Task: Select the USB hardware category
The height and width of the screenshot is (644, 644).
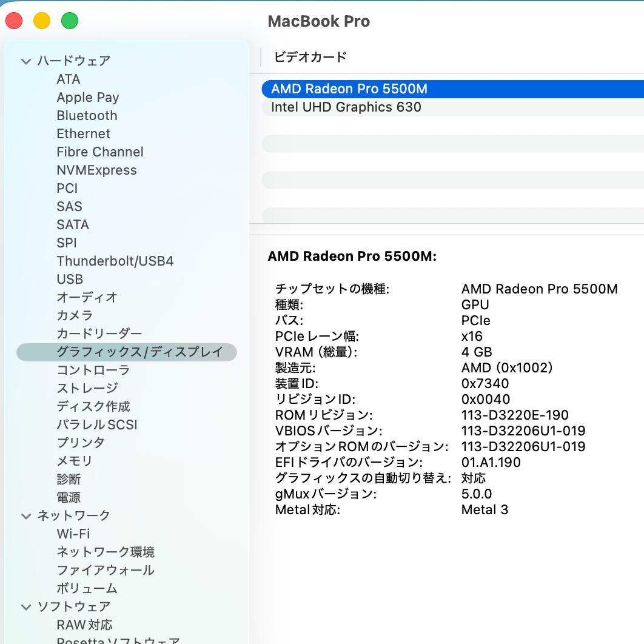Action: point(70,279)
